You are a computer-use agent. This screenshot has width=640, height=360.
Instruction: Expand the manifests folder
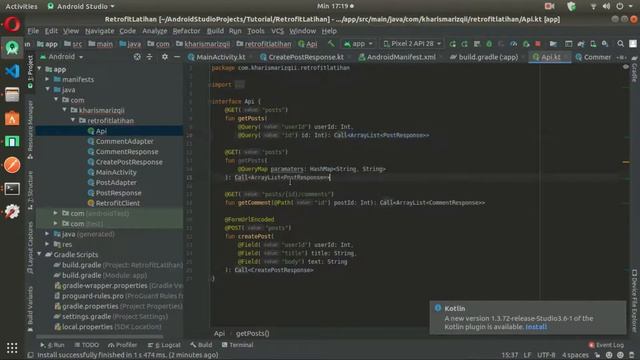[x=47, y=79]
